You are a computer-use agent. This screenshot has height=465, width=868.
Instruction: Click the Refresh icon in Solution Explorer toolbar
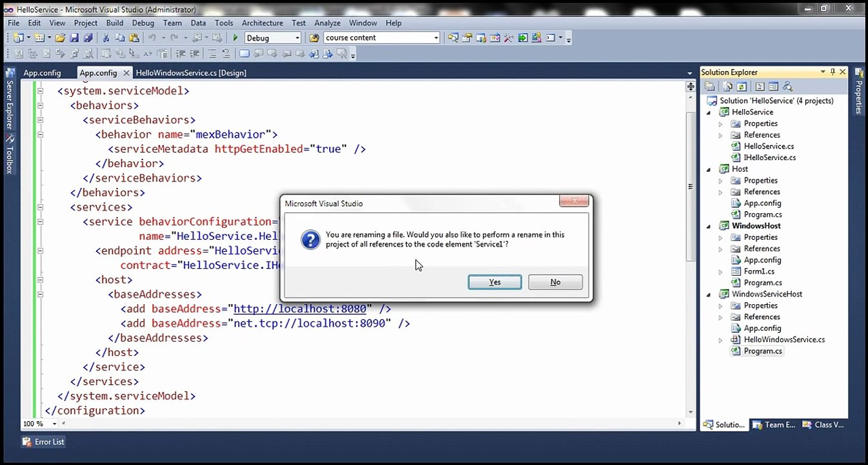pyautogui.click(x=742, y=87)
